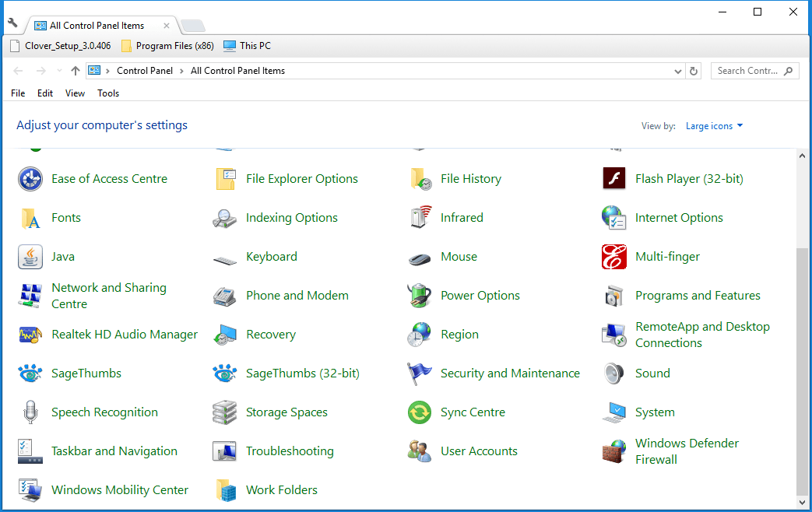
Task: Click the File History folder icon
Action: pyautogui.click(x=420, y=179)
